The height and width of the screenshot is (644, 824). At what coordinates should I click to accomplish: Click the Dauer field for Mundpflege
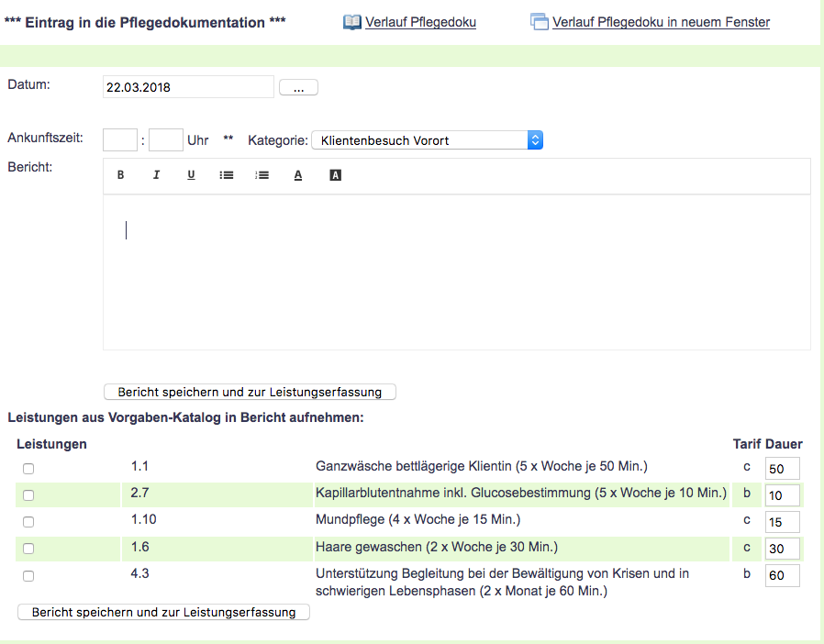[x=782, y=522]
